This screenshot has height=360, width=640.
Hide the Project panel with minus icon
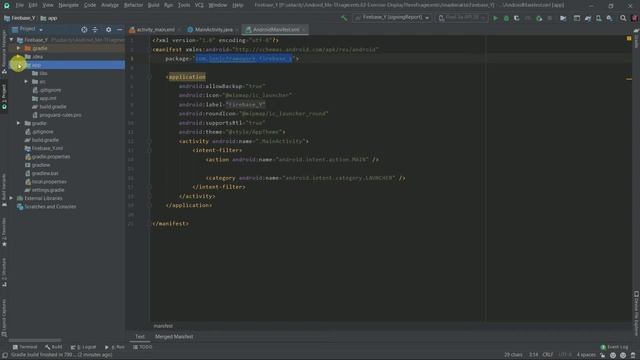(119, 29)
